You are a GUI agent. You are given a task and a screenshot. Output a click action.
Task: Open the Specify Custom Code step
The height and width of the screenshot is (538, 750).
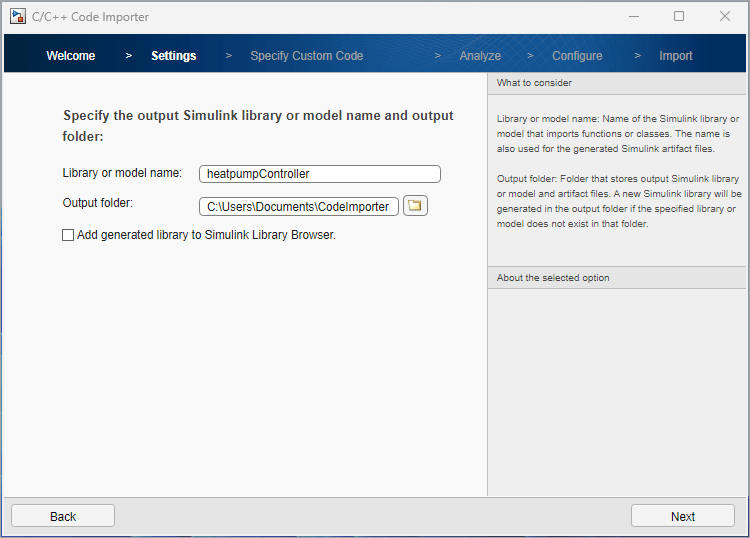(x=307, y=55)
